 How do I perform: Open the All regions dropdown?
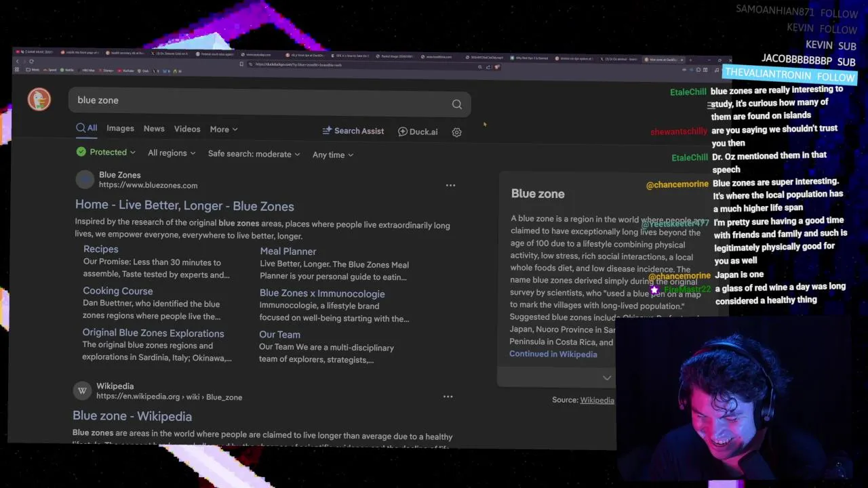coord(172,153)
